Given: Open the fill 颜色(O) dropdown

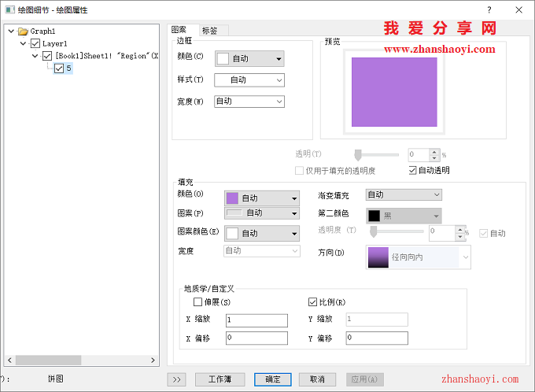Looking at the screenshot, I should point(262,198).
